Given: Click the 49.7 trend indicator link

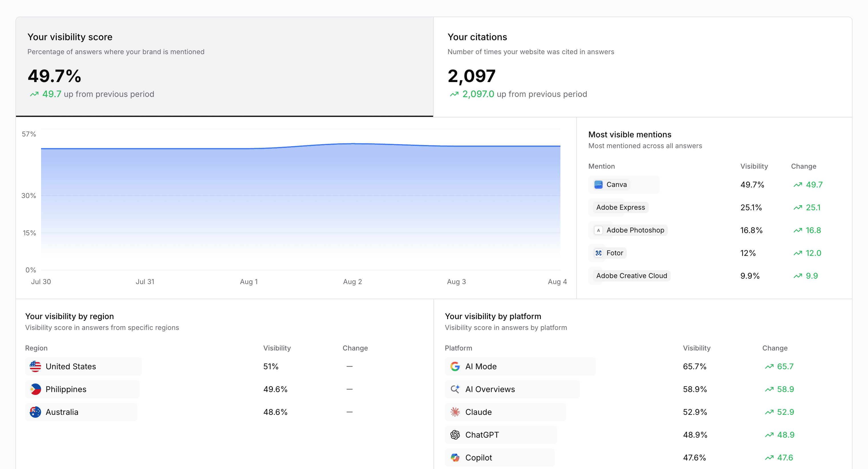Looking at the screenshot, I should click(52, 94).
